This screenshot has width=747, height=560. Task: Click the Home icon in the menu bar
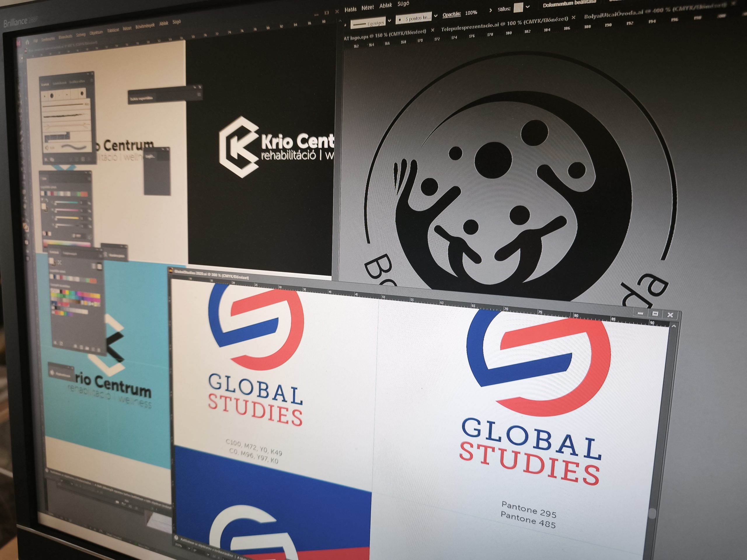coord(27,42)
